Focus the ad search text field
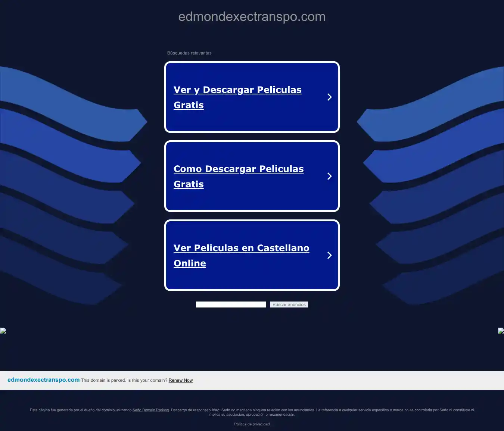The image size is (504, 431). pos(231,304)
